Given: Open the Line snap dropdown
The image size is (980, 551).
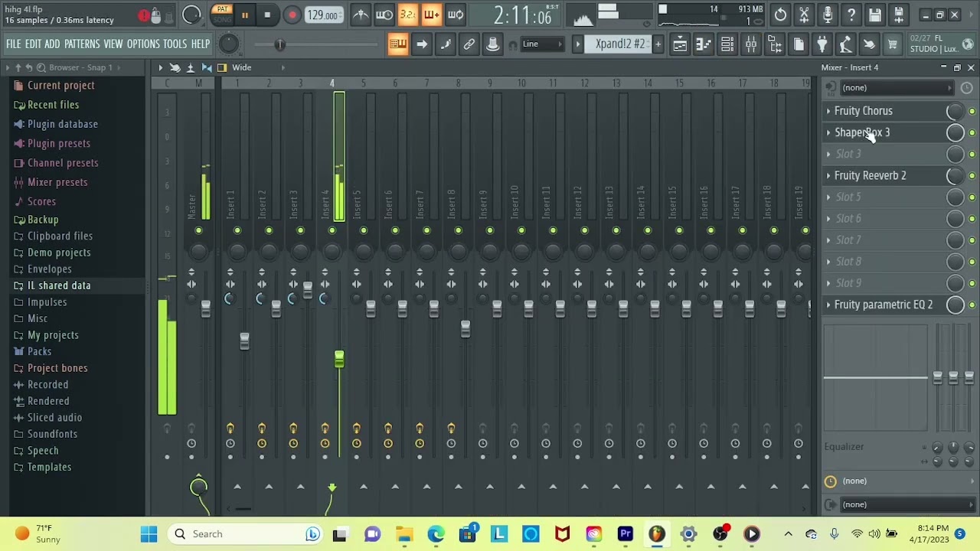Looking at the screenshot, I should (541, 44).
